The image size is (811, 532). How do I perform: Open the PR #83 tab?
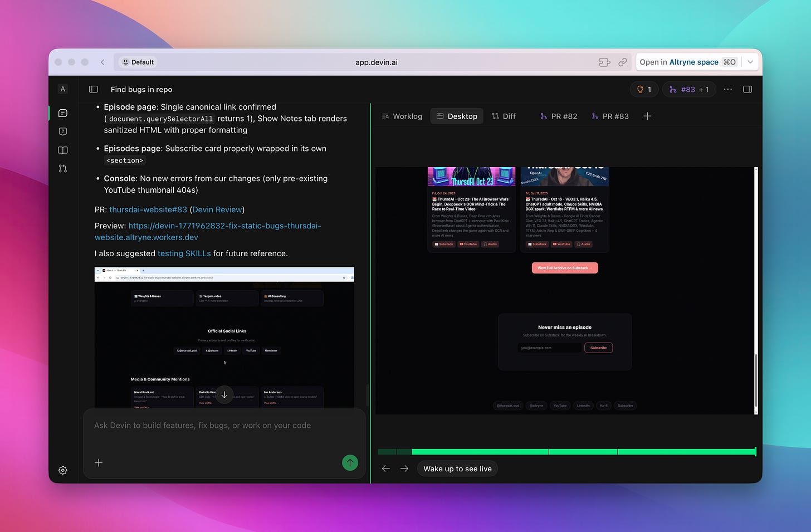point(610,116)
